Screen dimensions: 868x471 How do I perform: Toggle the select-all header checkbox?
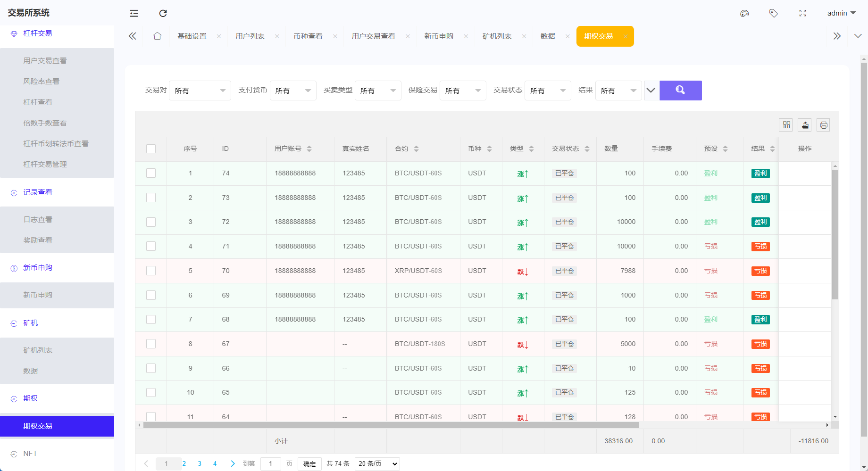(151, 149)
